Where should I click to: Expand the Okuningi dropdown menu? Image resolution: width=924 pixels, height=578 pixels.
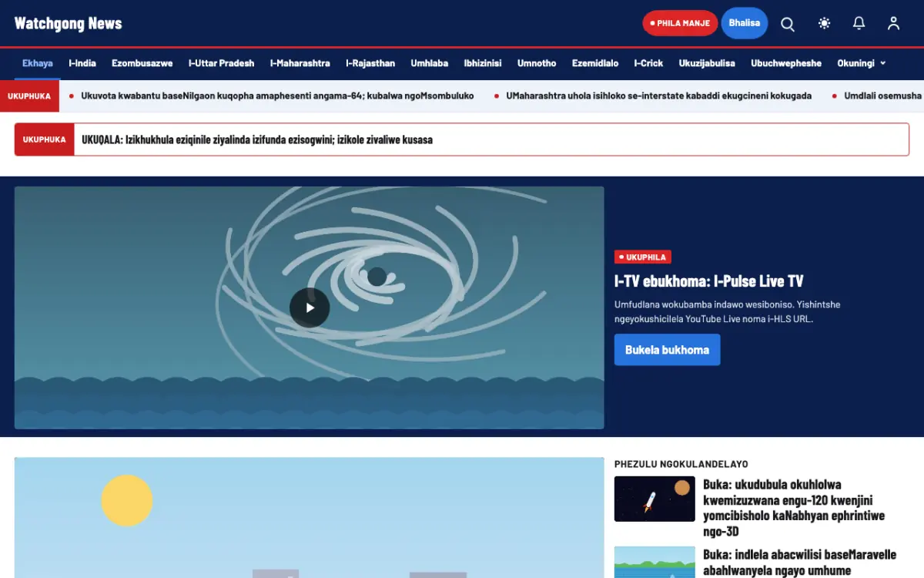pos(862,63)
